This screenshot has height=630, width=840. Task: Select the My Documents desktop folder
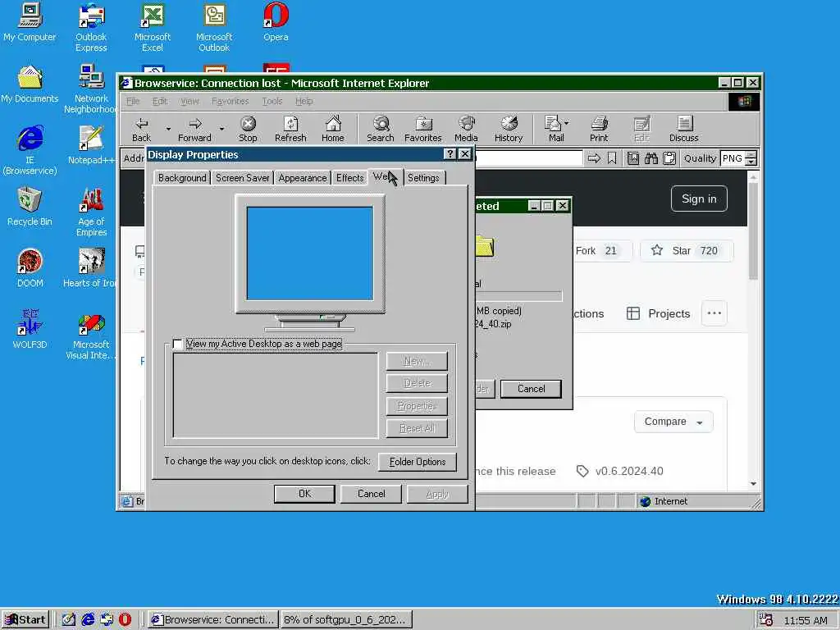tap(30, 84)
